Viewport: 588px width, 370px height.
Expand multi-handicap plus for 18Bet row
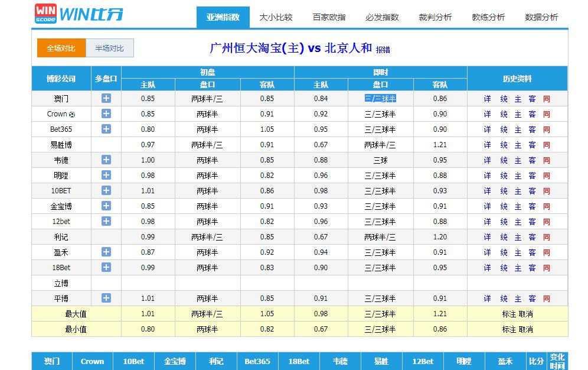click(106, 268)
